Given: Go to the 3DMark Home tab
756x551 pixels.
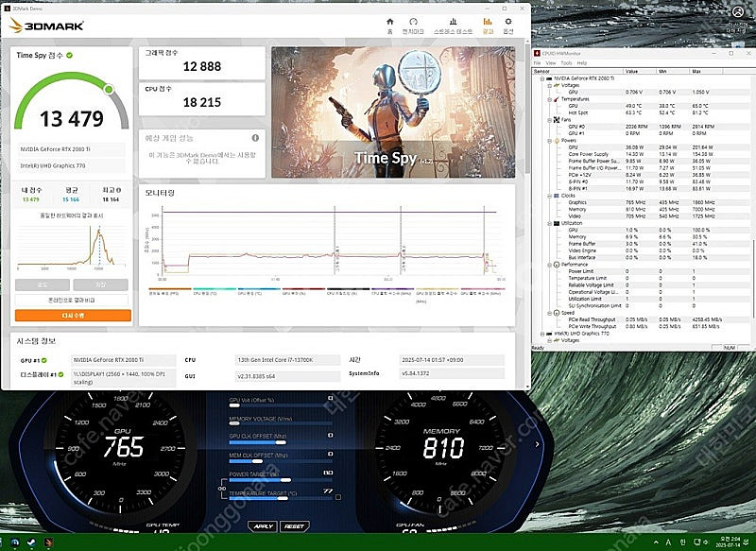Looking at the screenshot, I should (389, 26).
